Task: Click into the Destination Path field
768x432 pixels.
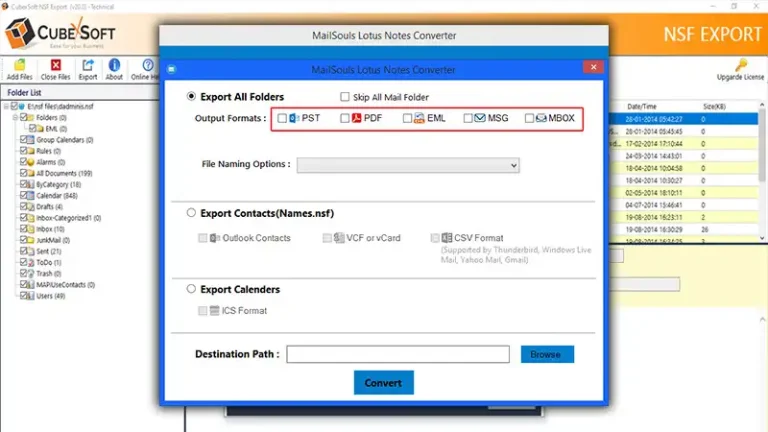Action: click(x=398, y=354)
